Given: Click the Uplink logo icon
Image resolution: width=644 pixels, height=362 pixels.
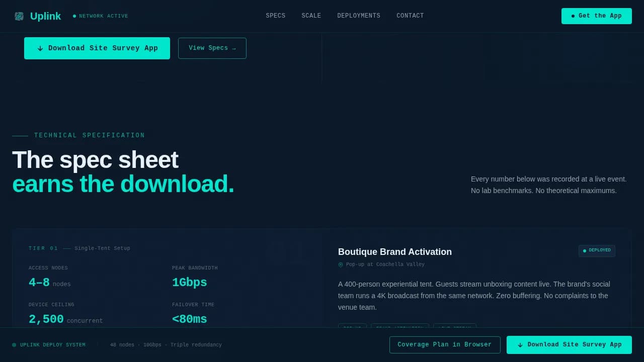Looking at the screenshot, I should [x=19, y=16].
